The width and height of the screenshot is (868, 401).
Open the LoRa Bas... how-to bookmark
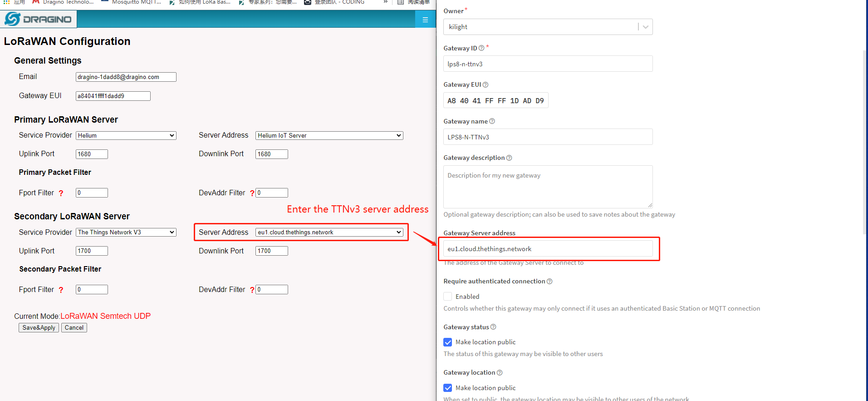(200, 2)
